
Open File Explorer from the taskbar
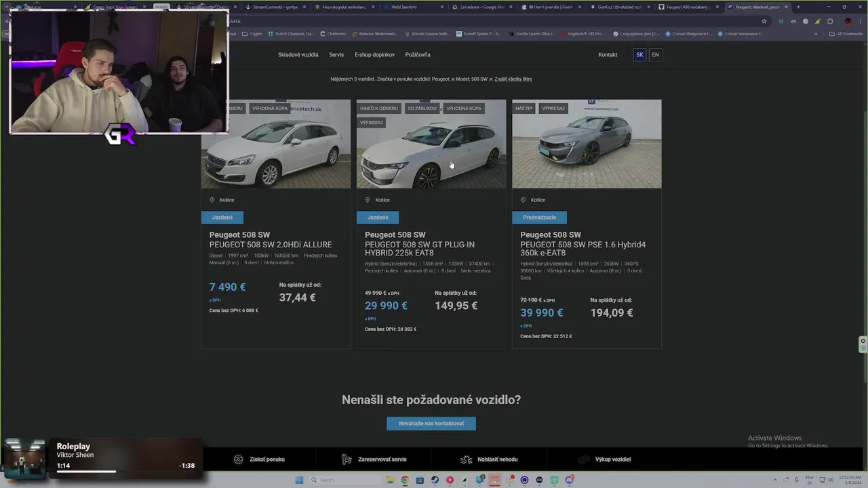coord(390,480)
